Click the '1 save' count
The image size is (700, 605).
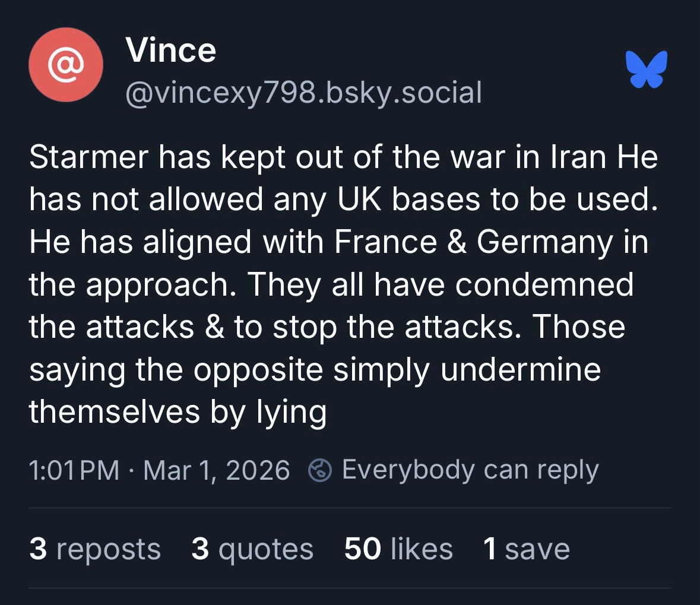[x=527, y=549]
